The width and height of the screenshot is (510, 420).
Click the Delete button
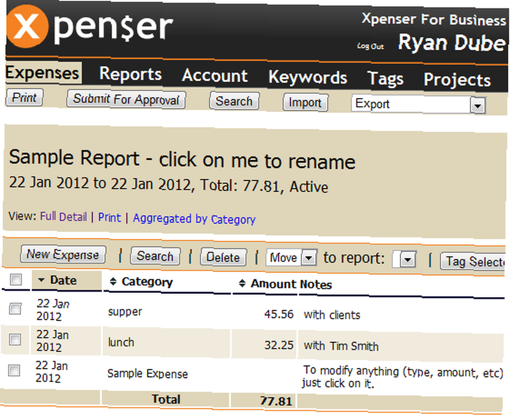coord(223,257)
